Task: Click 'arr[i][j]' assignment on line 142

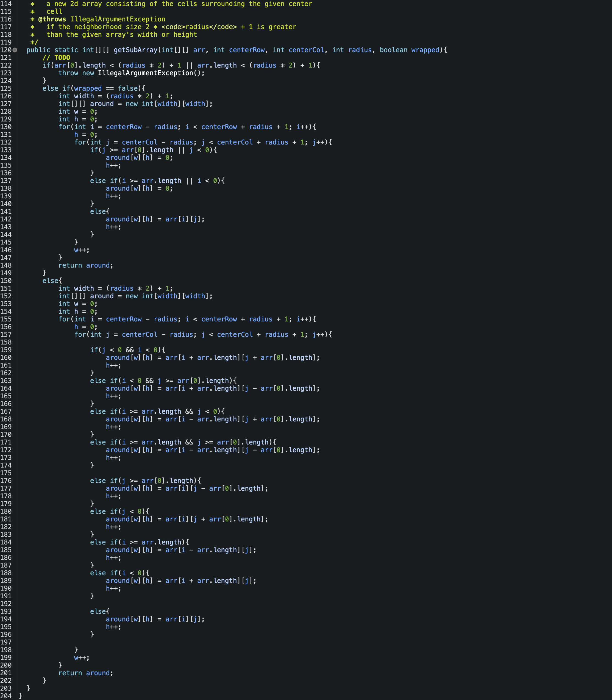Action: [x=185, y=219]
